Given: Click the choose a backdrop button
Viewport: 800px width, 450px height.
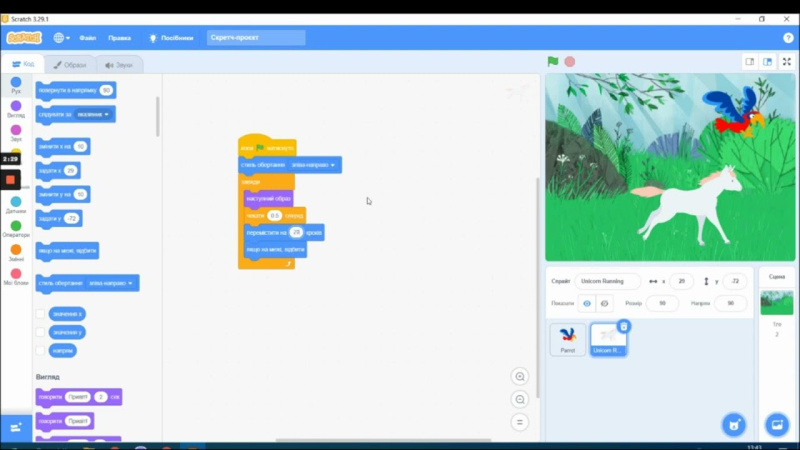Looking at the screenshot, I should pyautogui.click(x=776, y=424).
